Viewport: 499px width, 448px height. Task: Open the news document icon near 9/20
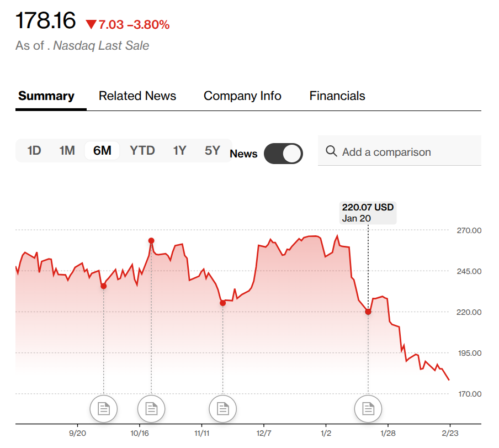coord(104,409)
